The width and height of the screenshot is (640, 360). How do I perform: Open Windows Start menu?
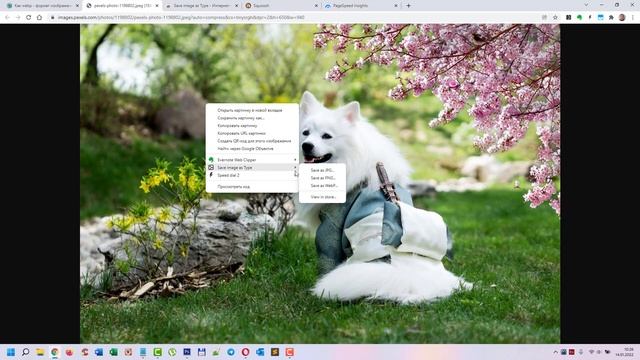pyautogui.click(x=11, y=352)
